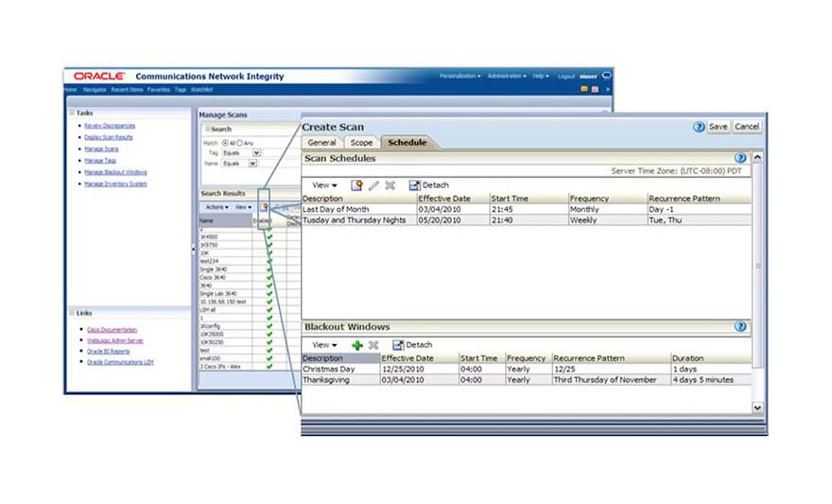Click the Cancel button
Image resolution: width=832 pixels, height=504 pixels.
coord(747,127)
